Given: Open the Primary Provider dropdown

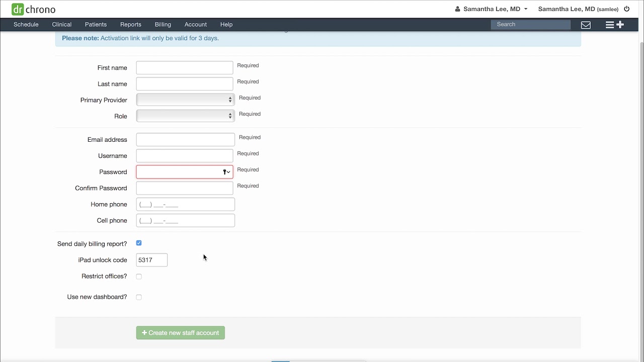Looking at the screenshot, I should pos(185,100).
